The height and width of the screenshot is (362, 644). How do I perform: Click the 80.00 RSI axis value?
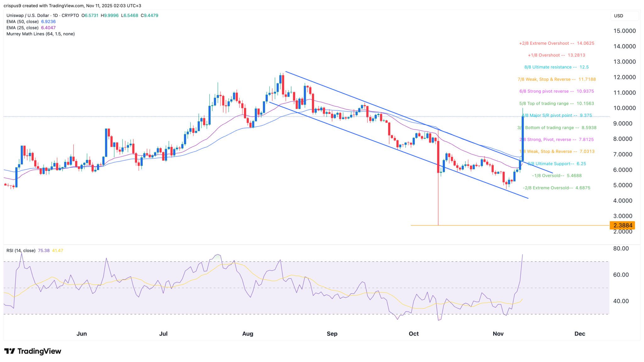pos(621,248)
